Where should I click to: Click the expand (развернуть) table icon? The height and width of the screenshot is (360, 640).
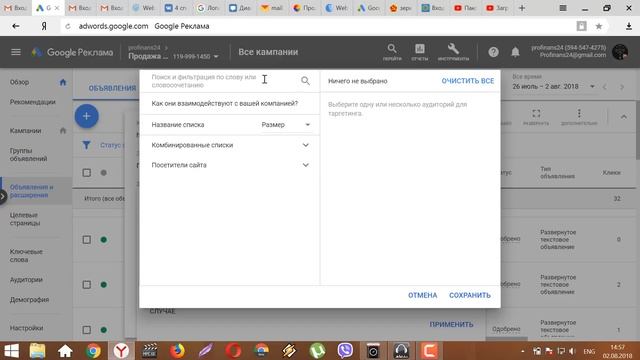point(536,116)
